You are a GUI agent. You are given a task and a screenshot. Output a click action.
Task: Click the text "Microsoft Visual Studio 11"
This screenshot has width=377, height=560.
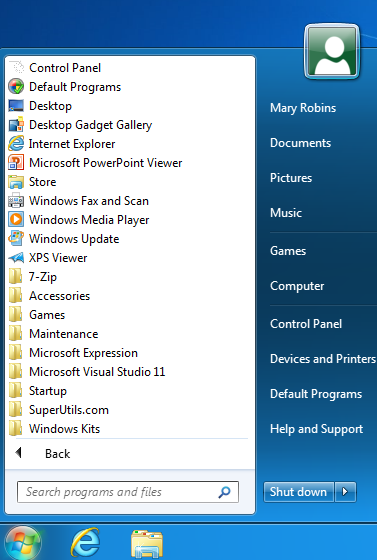97,372
